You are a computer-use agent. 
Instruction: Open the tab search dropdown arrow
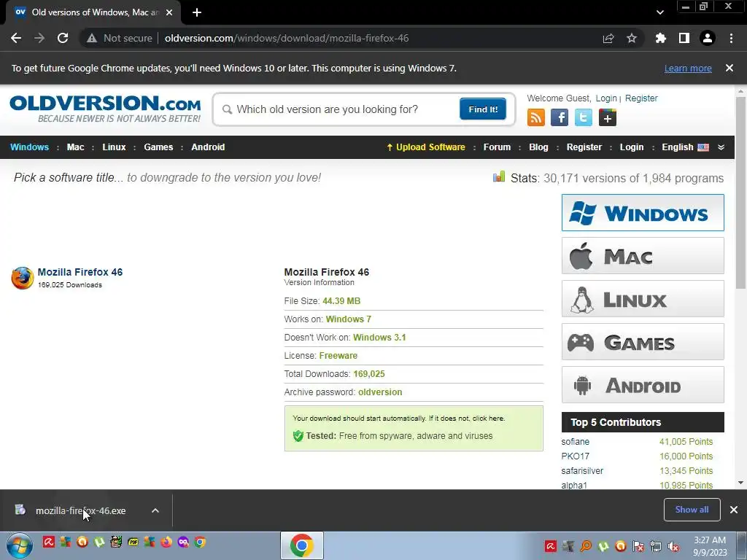click(659, 12)
